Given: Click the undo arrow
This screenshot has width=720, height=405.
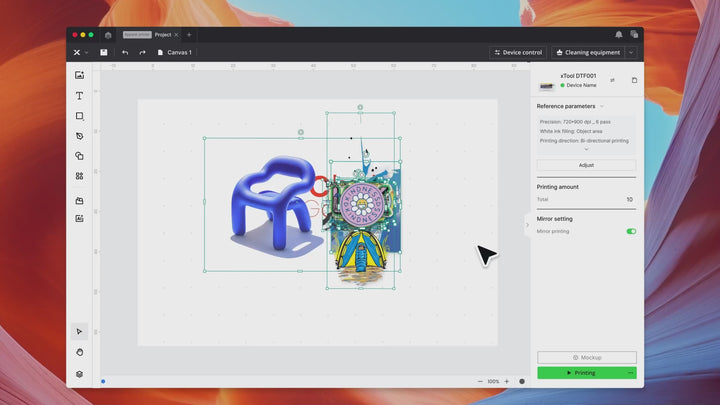Looking at the screenshot, I should tap(125, 52).
